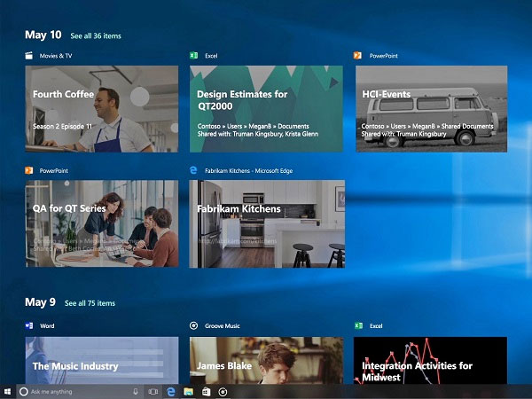Click the PowerPoint icon above QA for QT Series
Screen dimensions: 532x399
pos(29,170)
